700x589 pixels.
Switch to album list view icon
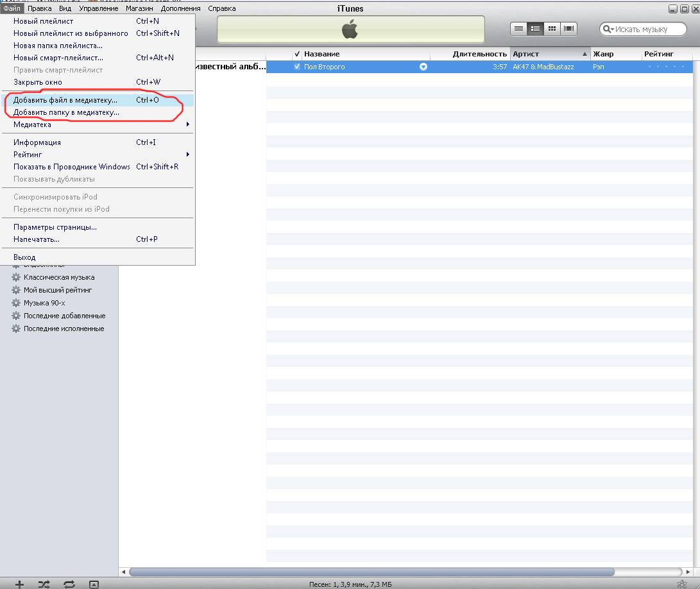tap(535, 29)
